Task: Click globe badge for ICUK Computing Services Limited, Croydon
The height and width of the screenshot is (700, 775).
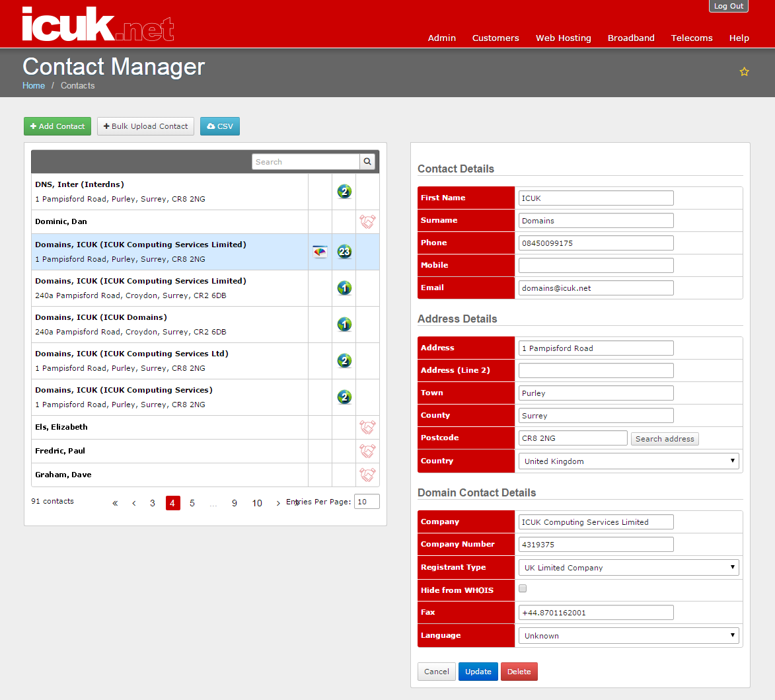Action: click(344, 288)
